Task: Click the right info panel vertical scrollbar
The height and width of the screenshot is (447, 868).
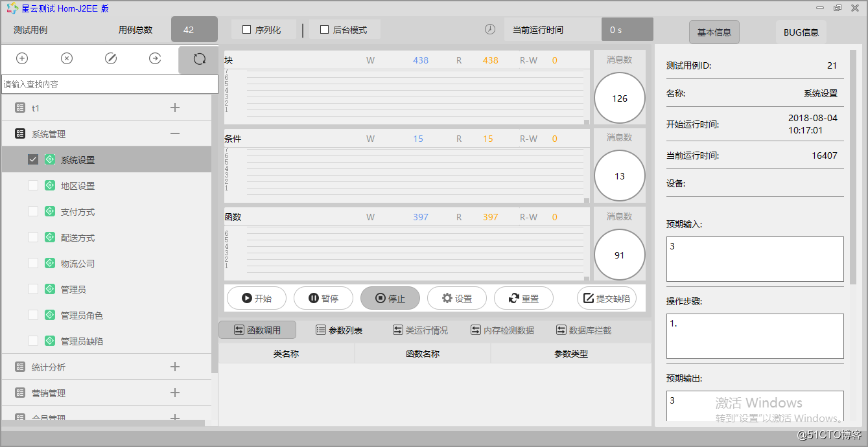Action: tap(853, 166)
